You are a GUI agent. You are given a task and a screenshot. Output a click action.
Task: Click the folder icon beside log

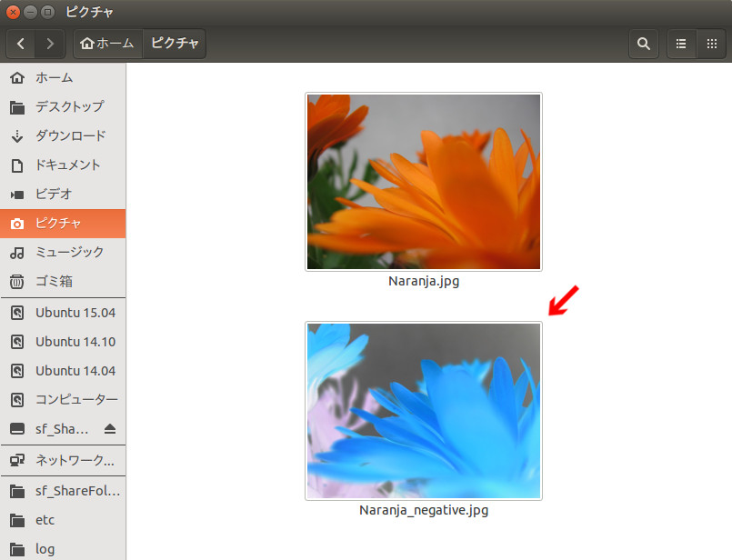pyautogui.click(x=17, y=549)
